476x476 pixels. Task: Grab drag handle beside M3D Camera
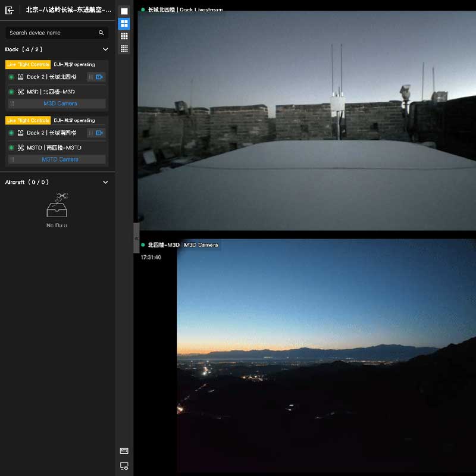pyautogui.click(x=12, y=104)
